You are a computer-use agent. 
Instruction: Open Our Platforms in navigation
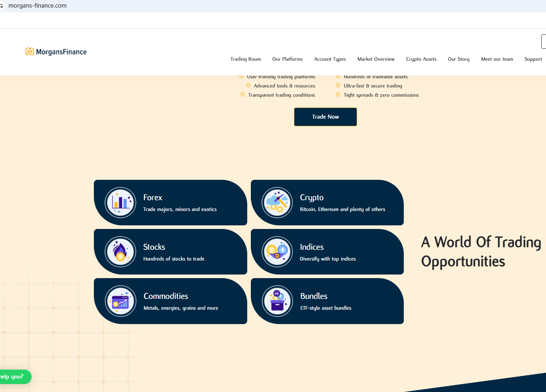287,59
